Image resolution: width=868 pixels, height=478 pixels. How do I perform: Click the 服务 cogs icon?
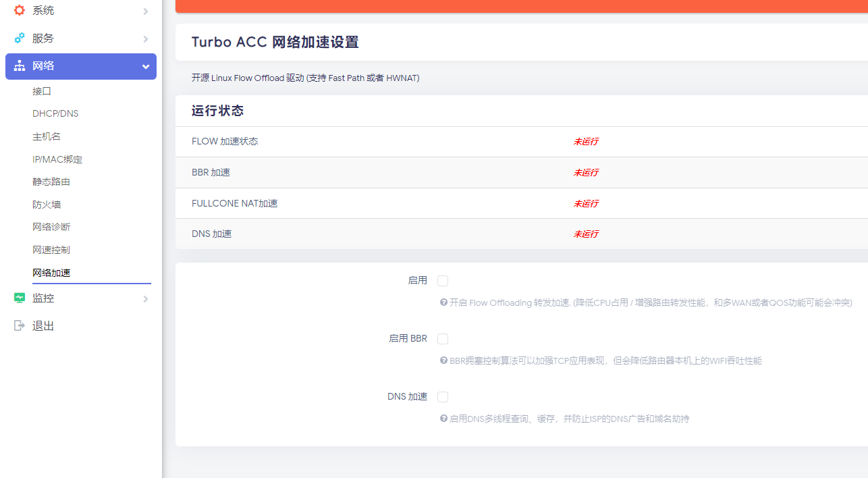click(20, 38)
